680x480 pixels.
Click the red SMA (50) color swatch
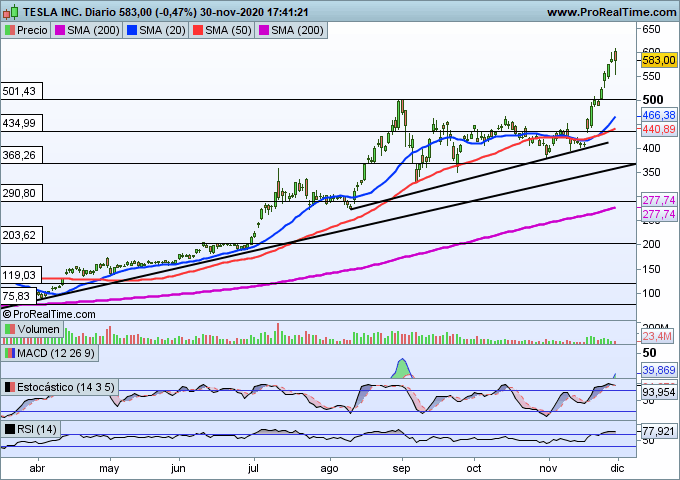tap(198, 30)
